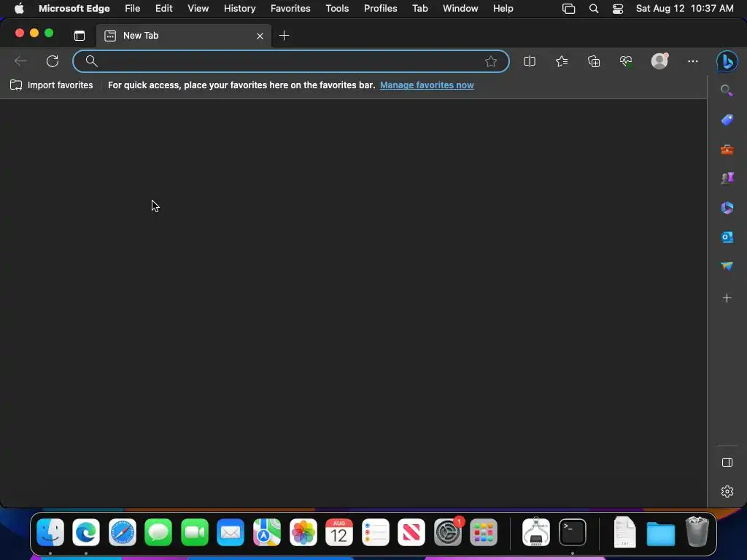Open the Edit menu
The width and height of the screenshot is (747, 560).
click(164, 9)
